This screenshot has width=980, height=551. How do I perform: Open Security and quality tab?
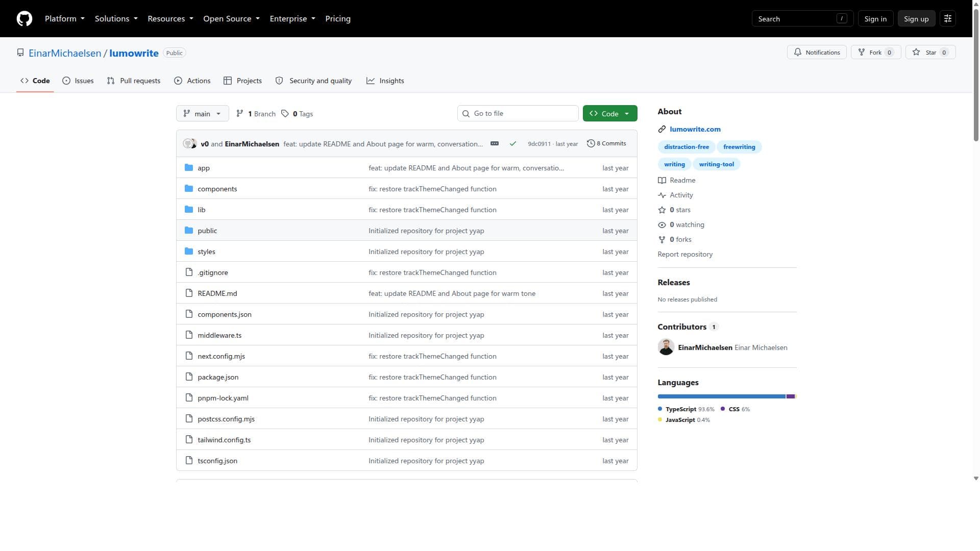tap(314, 81)
